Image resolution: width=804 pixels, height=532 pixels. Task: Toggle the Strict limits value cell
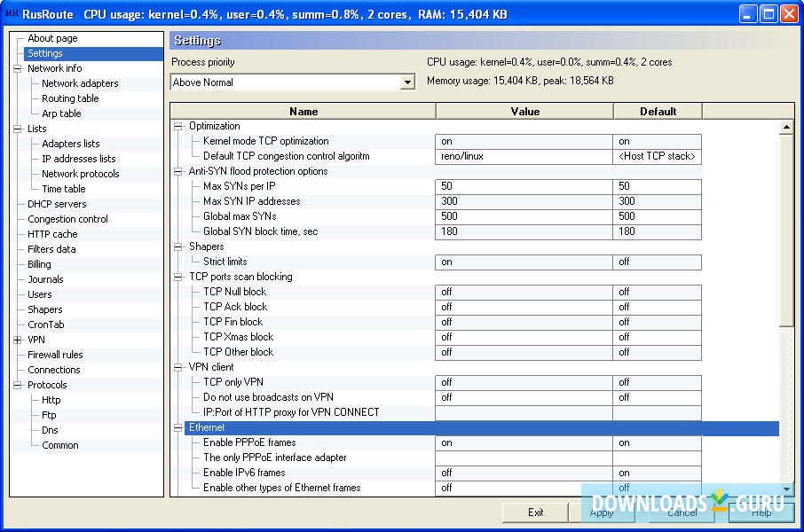point(524,262)
